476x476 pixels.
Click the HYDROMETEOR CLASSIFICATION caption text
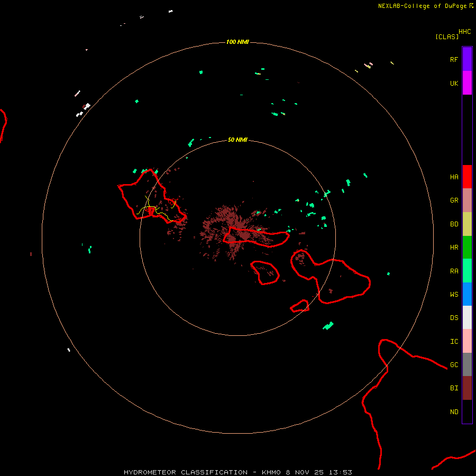pos(186,472)
